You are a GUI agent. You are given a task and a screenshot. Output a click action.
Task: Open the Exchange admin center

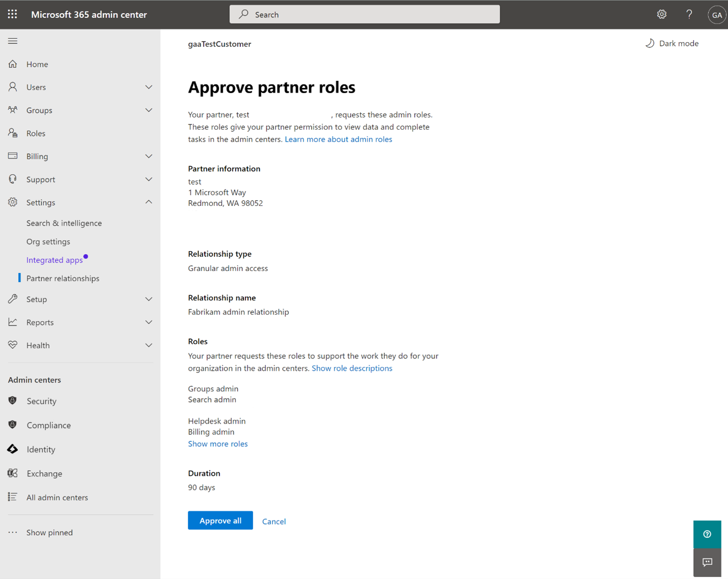point(44,473)
